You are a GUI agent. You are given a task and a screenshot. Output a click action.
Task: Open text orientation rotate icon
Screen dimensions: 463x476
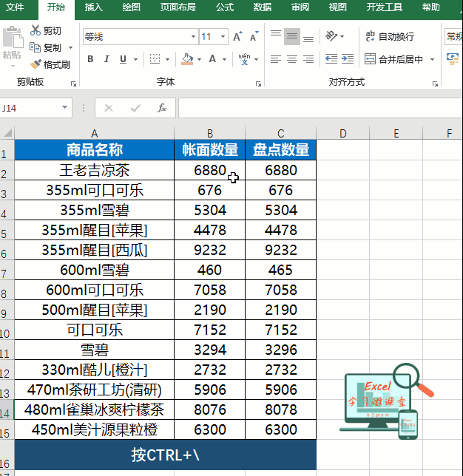(331, 36)
